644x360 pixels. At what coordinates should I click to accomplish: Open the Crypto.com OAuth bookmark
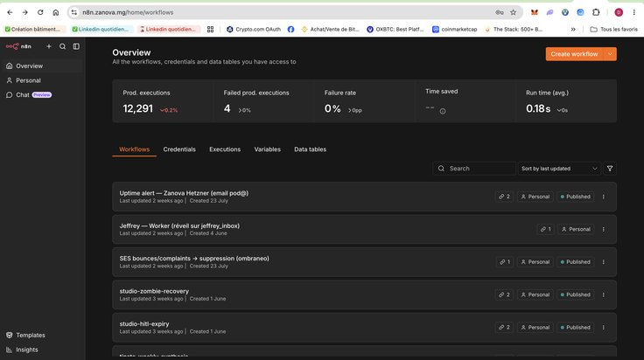coord(254,29)
